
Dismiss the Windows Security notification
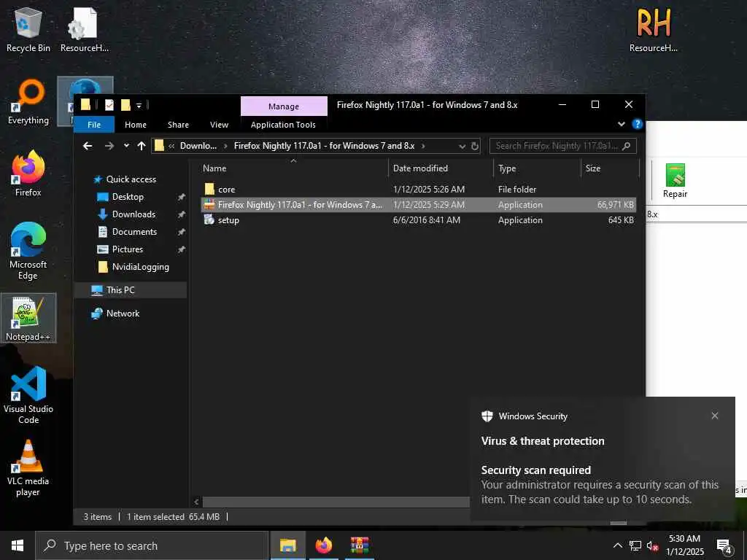point(715,416)
